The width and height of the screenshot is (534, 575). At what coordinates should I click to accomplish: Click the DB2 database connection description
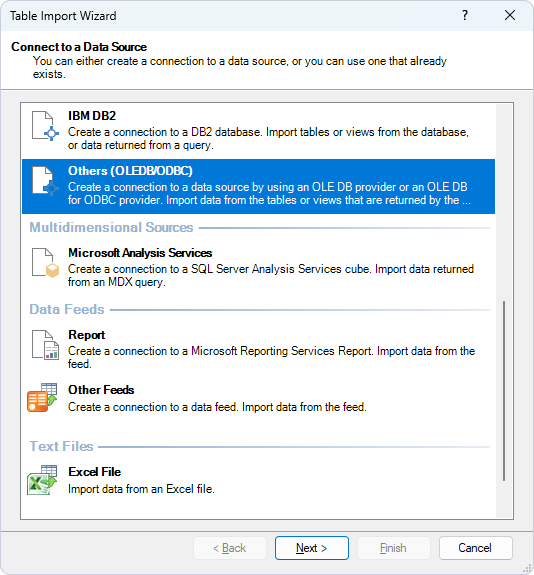pyautogui.click(x=268, y=139)
